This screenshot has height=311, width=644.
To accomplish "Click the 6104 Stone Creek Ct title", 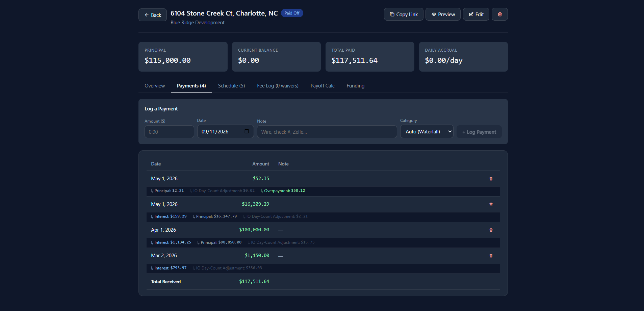I will pyautogui.click(x=224, y=13).
